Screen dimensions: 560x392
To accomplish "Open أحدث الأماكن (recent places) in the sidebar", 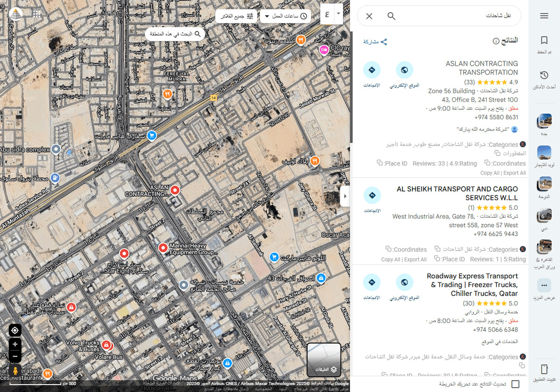I will (544, 75).
